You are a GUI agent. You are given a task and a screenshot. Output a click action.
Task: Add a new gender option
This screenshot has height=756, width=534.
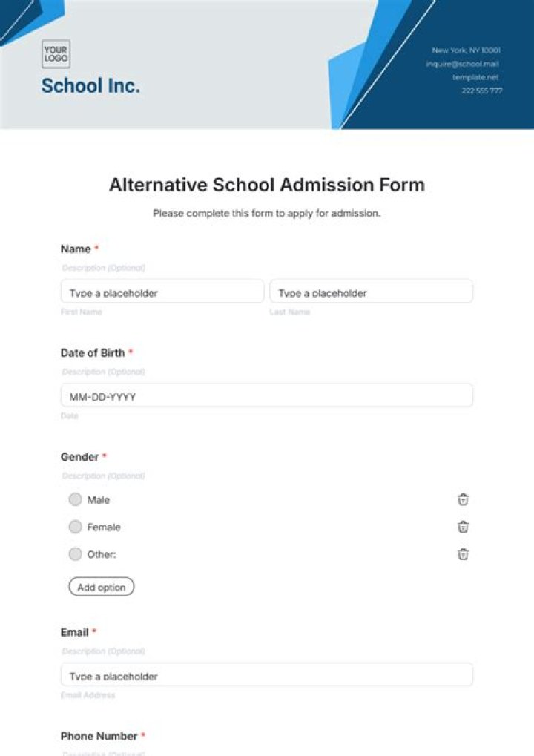tap(101, 587)
